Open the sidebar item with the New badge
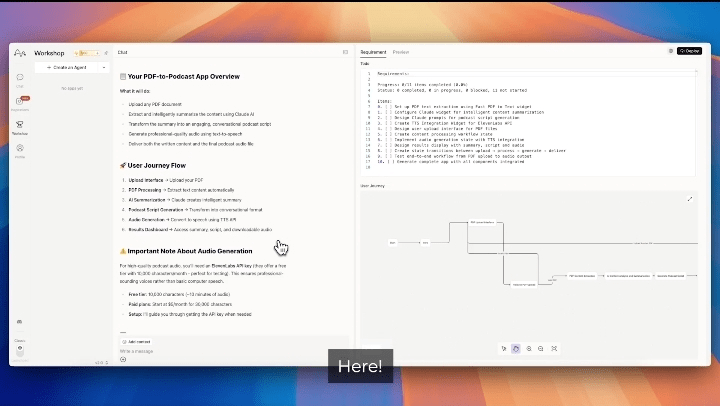 coord(20,101)
